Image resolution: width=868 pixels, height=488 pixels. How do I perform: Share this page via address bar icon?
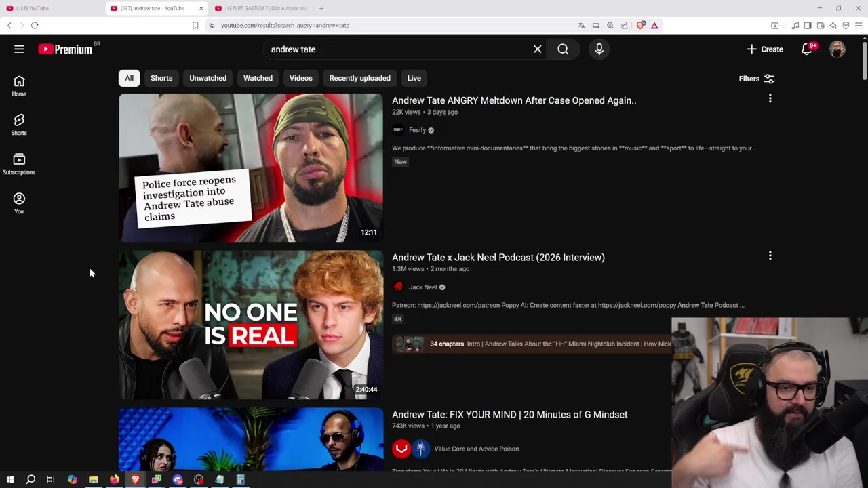625,26
